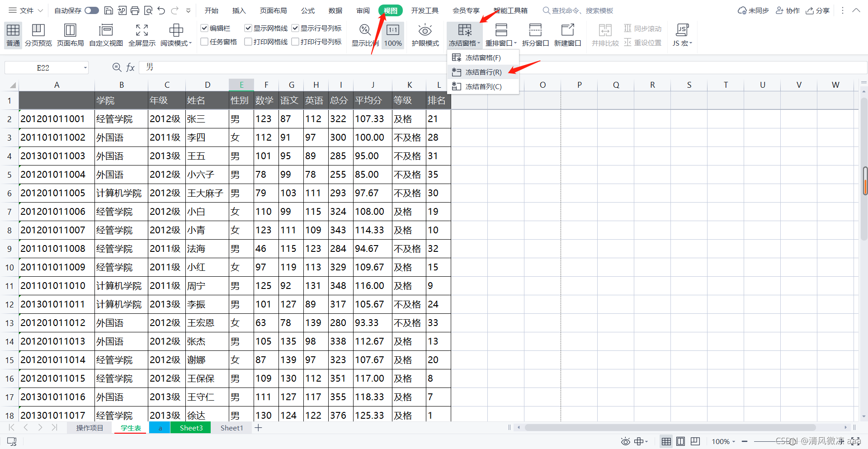
Task: Expand status bar reading mode dropdown arrow
Action: (x=647, y=442)
